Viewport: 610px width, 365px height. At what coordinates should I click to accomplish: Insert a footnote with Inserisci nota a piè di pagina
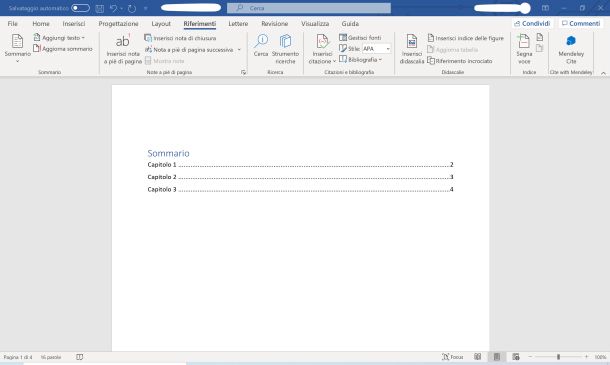[123, 49]
